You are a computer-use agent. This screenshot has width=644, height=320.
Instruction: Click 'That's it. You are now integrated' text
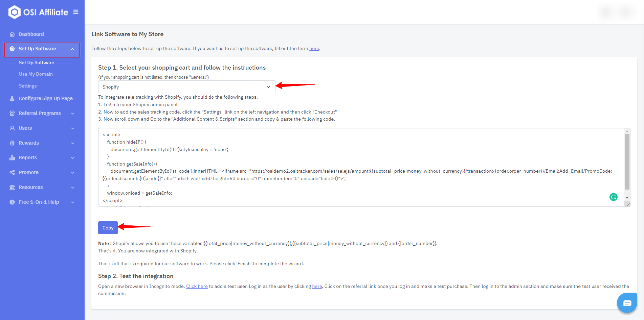coord(148,251)
